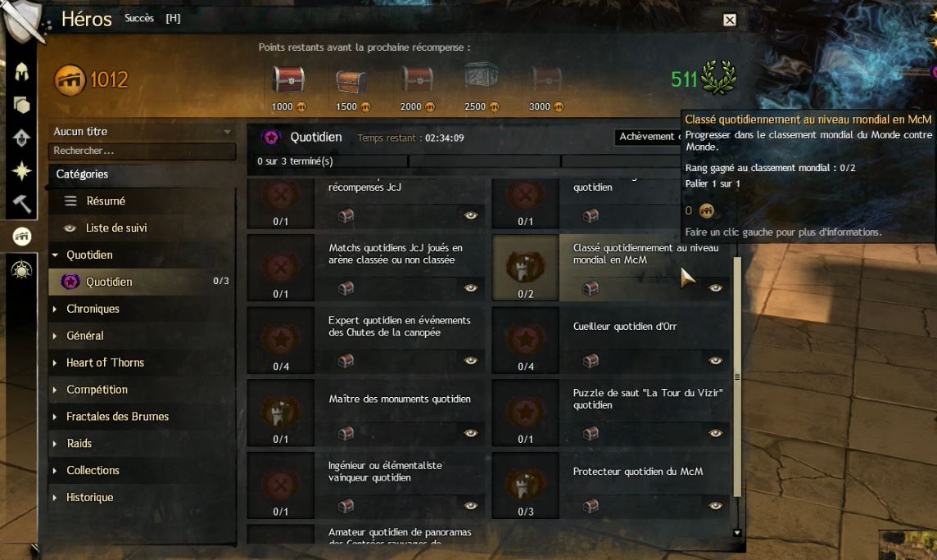Open the Story journal starburst sidebar tab
The image size is (937, 560).
pos(21,171)
